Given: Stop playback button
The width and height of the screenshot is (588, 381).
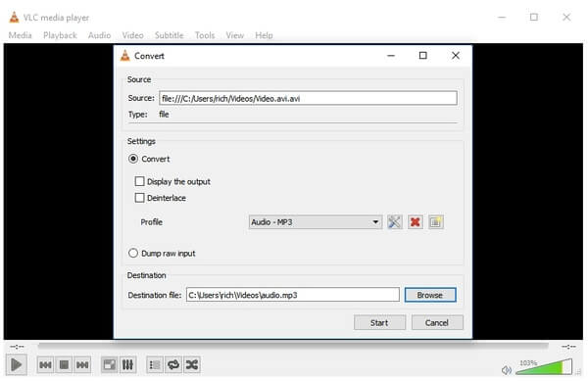Looking at the screenshot, I should [x=64, y=364].
